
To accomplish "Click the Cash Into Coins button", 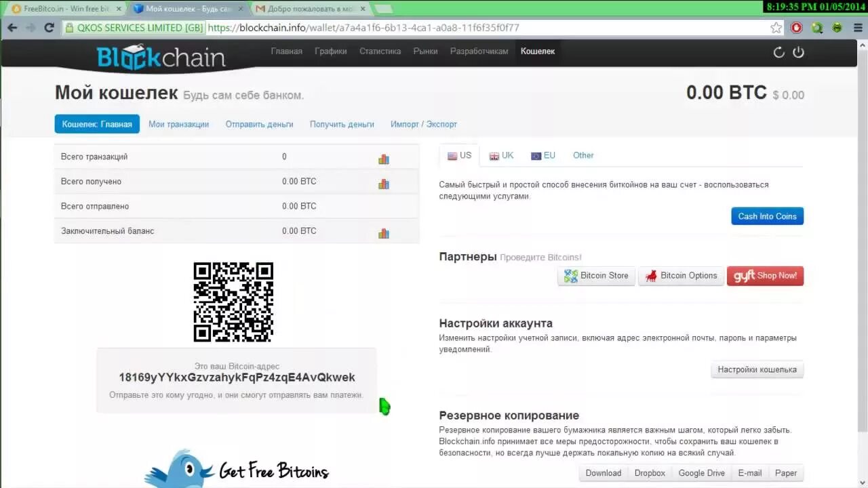I will click(x=767, y=216).
